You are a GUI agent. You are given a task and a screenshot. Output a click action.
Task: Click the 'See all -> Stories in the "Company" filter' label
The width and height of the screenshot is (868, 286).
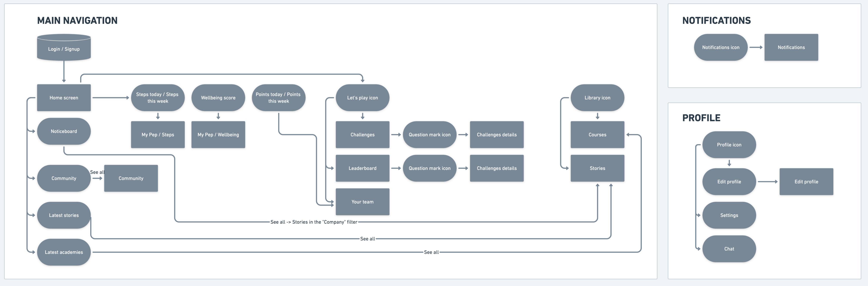click(x=314, y=222)
